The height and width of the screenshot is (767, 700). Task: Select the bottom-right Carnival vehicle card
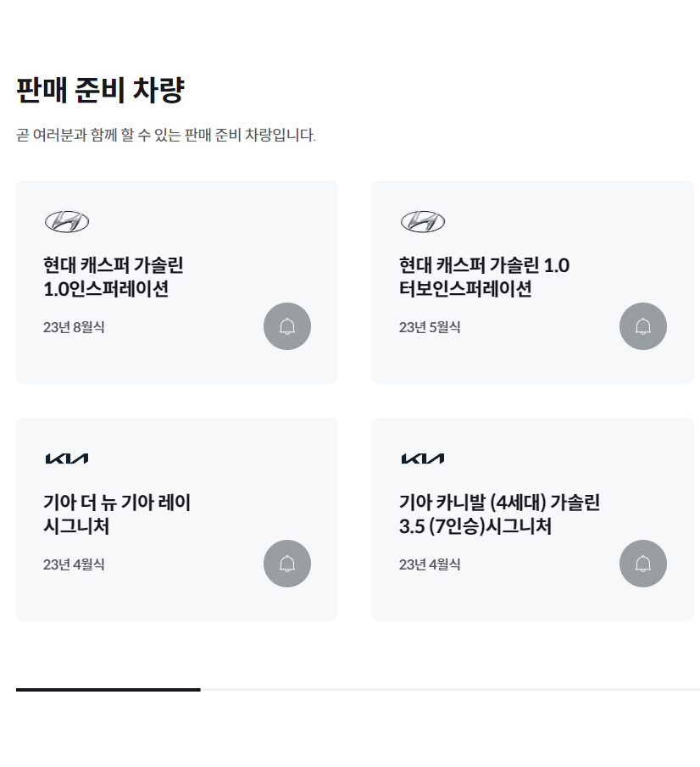click(x=532, y=519)
